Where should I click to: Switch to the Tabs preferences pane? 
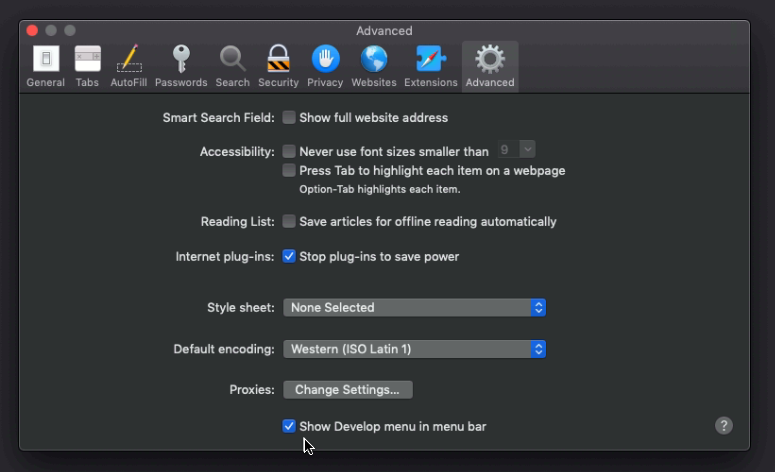coord(87,66)
